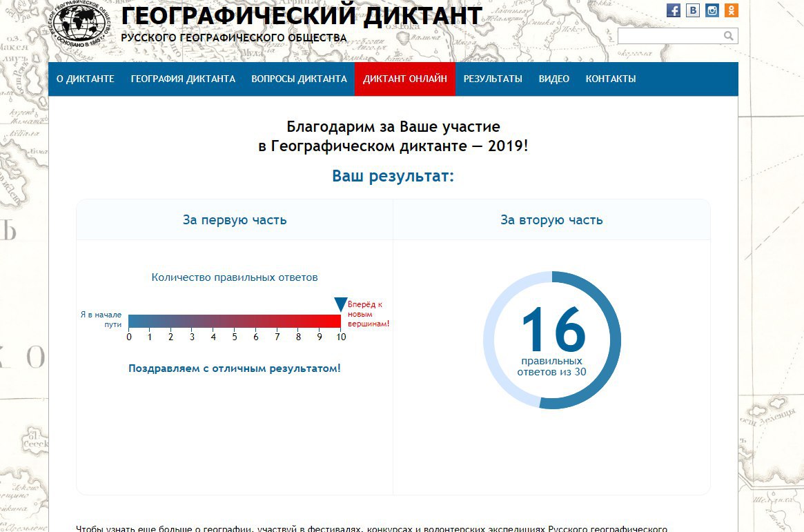Click the blue triangle score marker

(340, 304)
